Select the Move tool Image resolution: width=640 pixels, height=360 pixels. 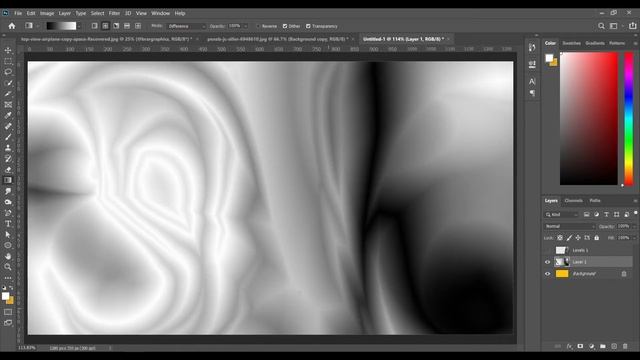coord(8,50)
